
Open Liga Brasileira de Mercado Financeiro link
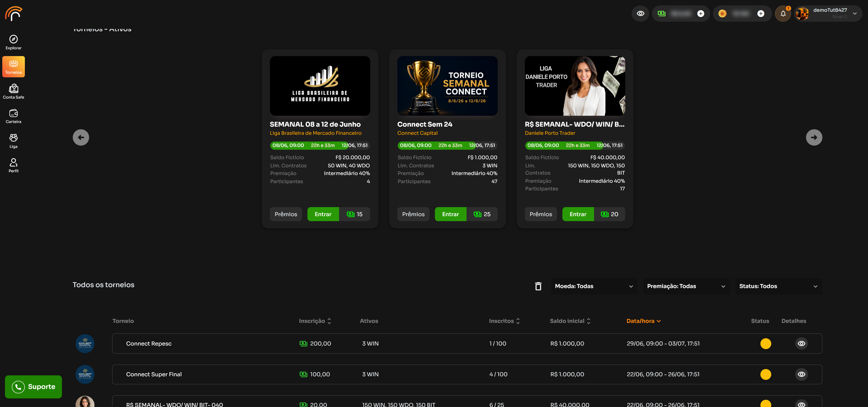[x=316, y=133]
